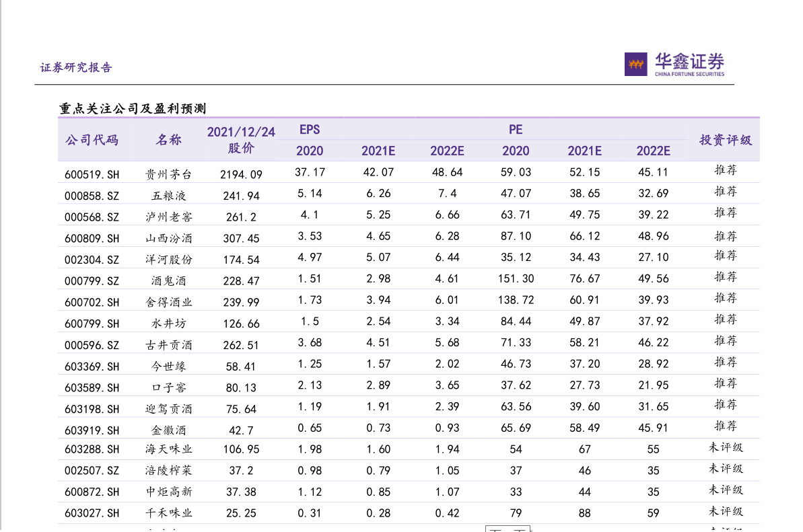Select PE 2021E value 88
The height and width of the screenshot is (532, 803).
584,513
